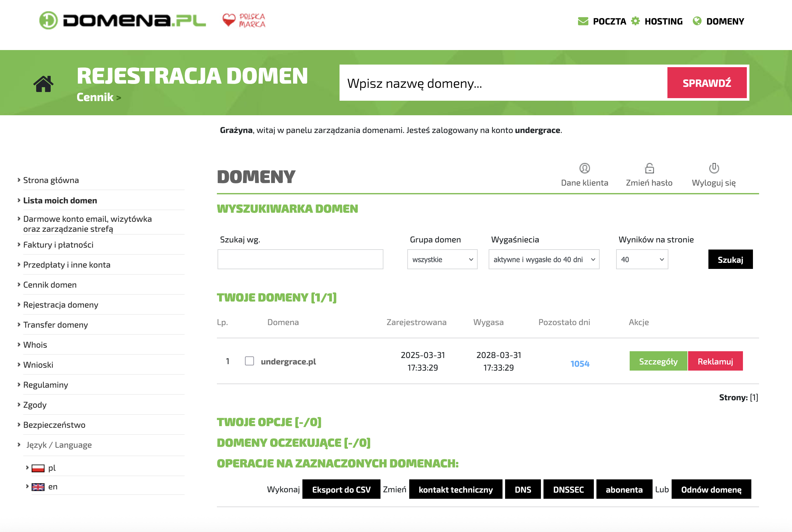Expand the Wygaśniecia dropdown
The width and height of the screenshot is (792, 532).
coord(544,260)
